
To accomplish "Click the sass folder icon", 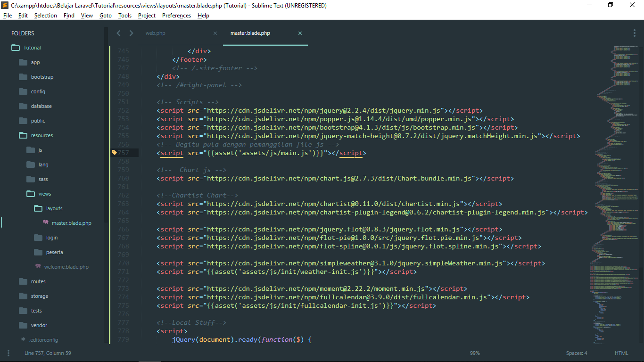I will click(31, 179).
